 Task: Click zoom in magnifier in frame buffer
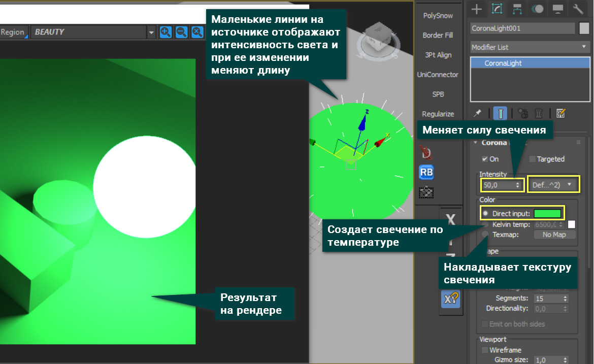(165, 32)
